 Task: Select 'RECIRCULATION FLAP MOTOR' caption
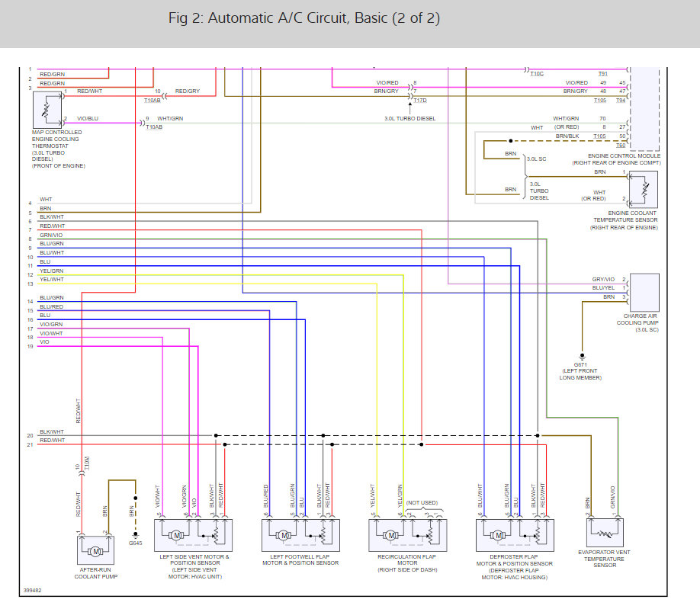coord(406,560)
